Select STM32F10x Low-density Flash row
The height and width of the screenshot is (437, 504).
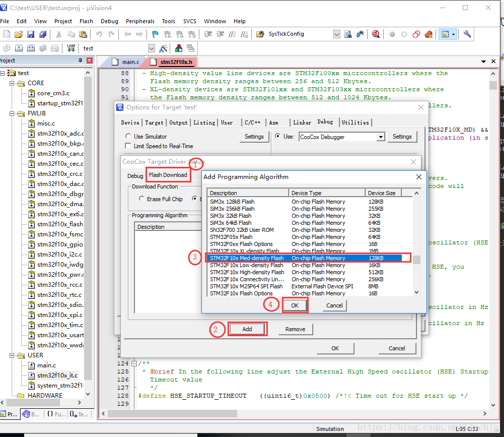[x=304, y=265]
